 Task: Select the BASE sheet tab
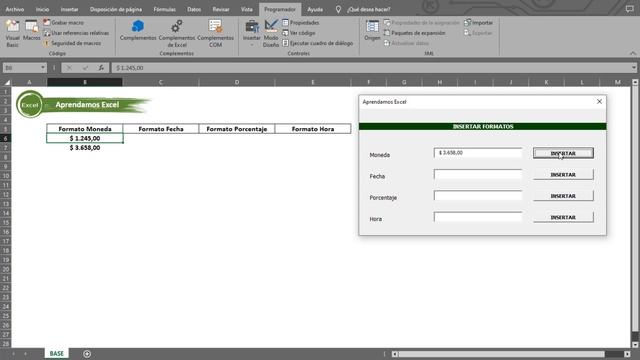pyautogui.click(x=57, y=353)
